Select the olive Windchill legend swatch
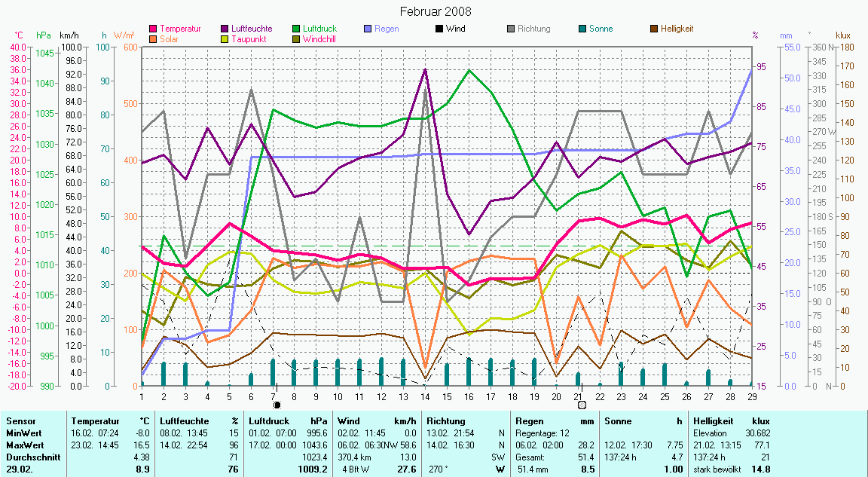This screenshot has width=868, height=477. 296,38
